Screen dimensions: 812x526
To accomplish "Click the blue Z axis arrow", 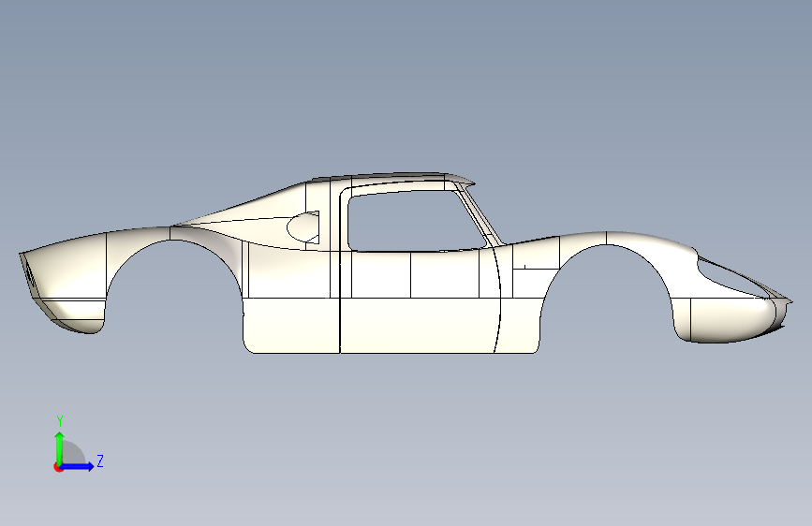I will click(78, 466).
